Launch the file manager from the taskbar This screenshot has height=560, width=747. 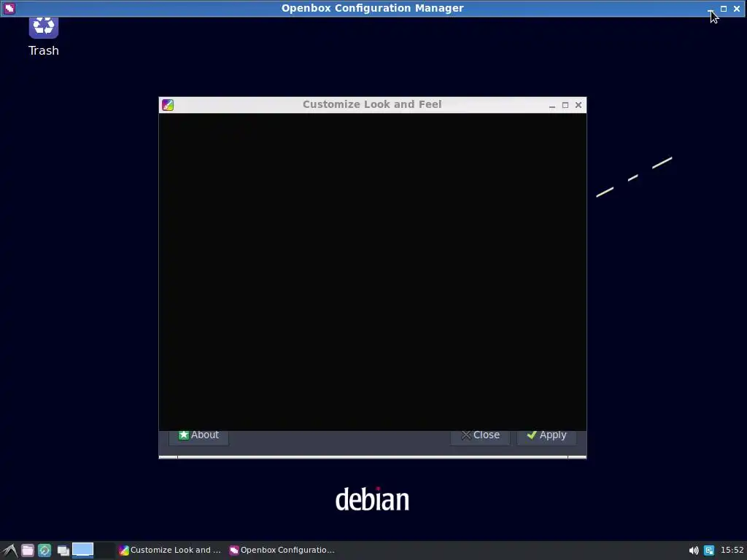[28, 551]
